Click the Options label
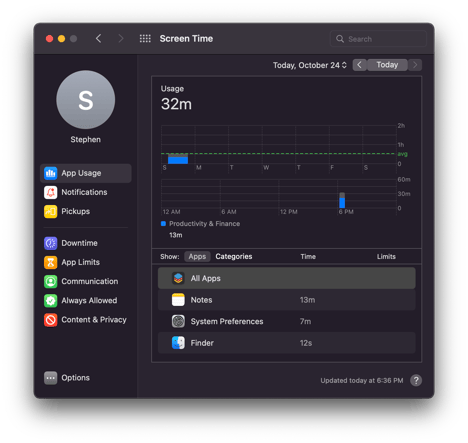468x443 pixels. [76, 378]
